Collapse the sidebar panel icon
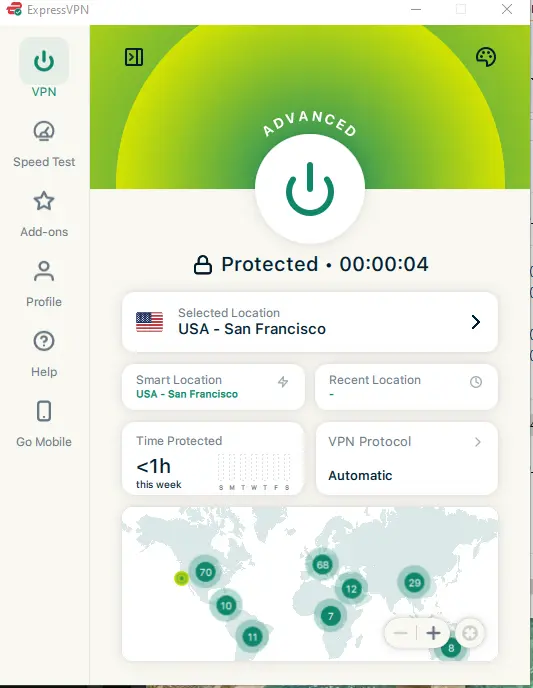Viewport: 533px width, 688px height. pyautogui.click(x=134, y=57)
